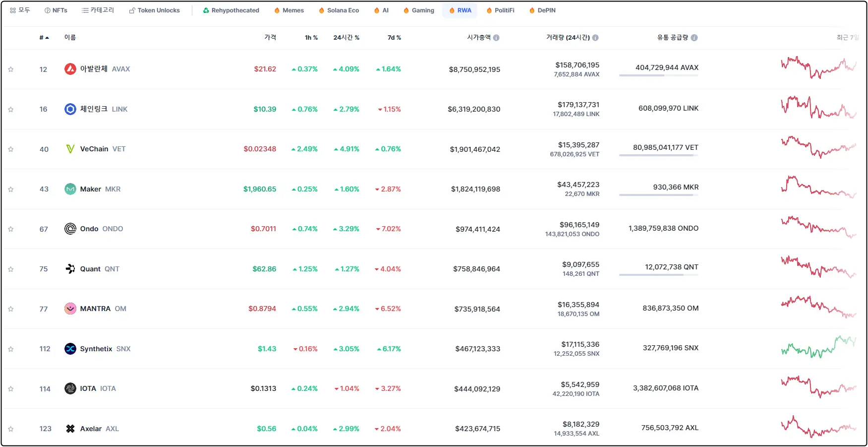Viewport: 868px width, 447px height.
Task: Add AVAX row to watchlist with star
Action: 11,69
